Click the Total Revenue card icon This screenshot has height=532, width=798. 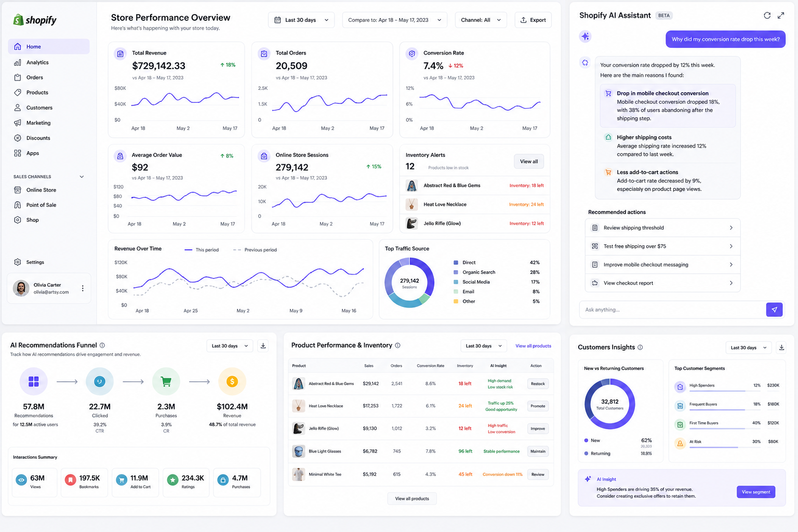[x=121, y=54]
